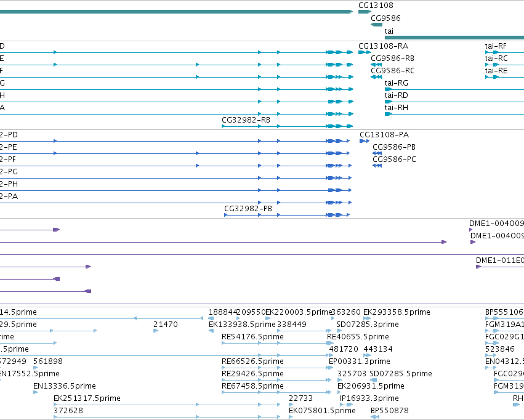The width and height of the screenshot is (524, 420).
Task: Select EST 561898
Action: click(x=48, y=362)
